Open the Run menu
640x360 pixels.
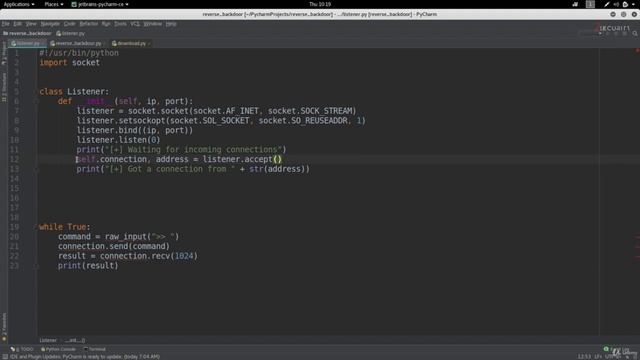tap(106, 24)
